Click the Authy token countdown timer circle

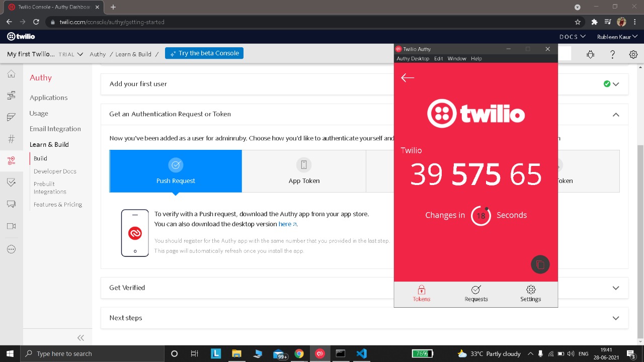click(x=480, y=215)
